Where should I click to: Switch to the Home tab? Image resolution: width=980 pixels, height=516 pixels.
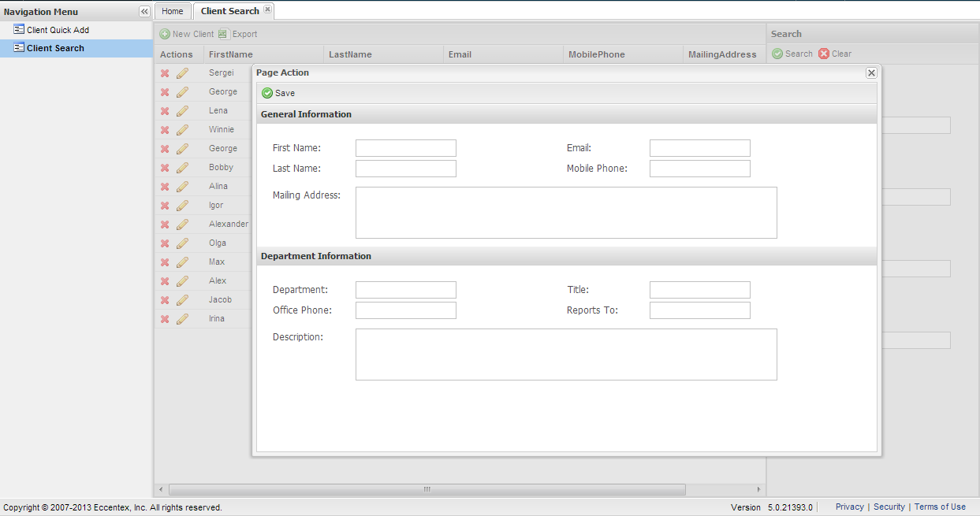point(173,11)
